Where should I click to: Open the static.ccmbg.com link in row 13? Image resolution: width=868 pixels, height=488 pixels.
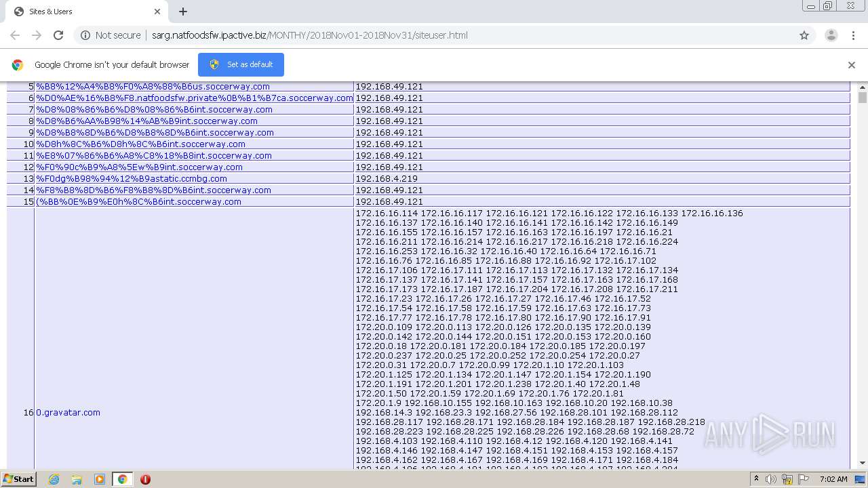click(x=132, y=178)
